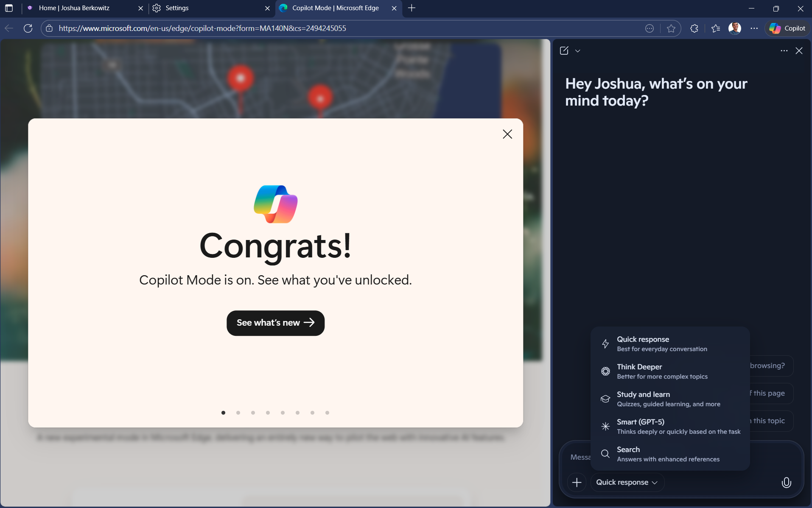Expand the Quick response mode dropdown
This screenshot has height=508, width=812.
point(627,483)
